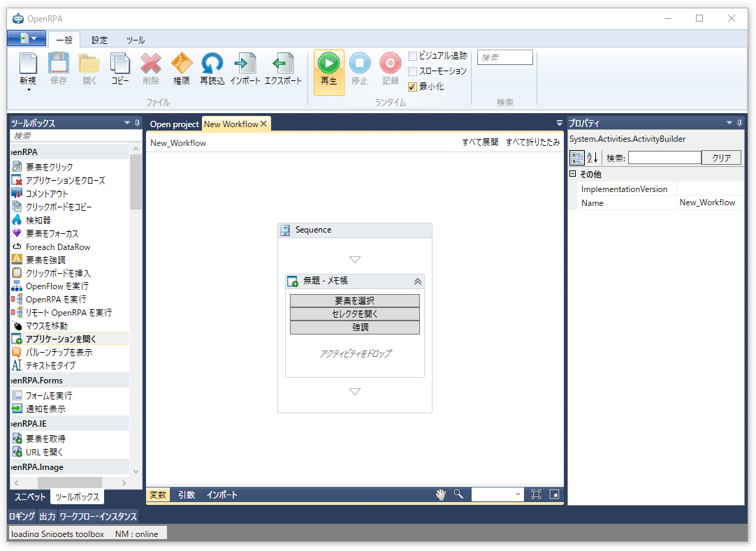Viewport: 756px width, 551px height.
Task: Click the 要素を選択 button
Action: tap(355, 301)
